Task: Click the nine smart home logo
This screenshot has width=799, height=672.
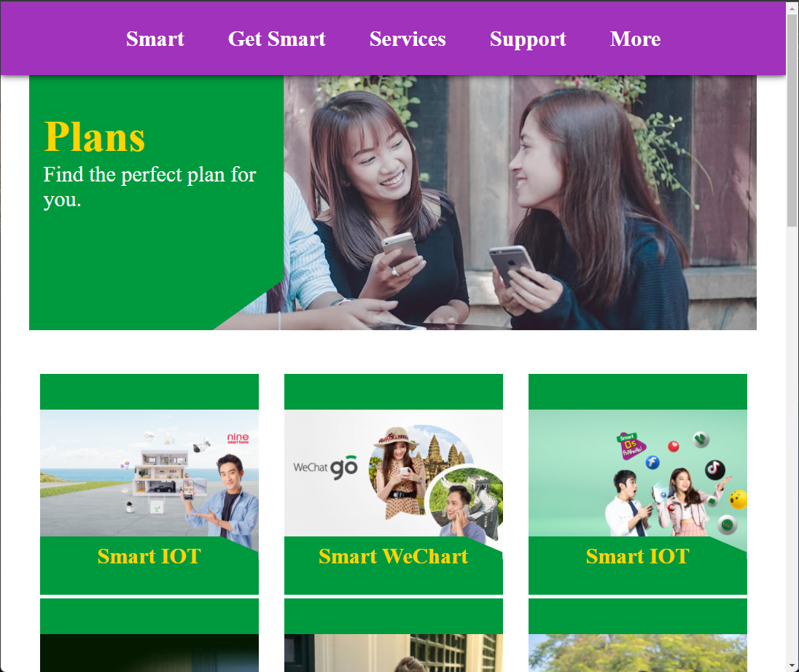Action: pyautogui.click(x=238, y=438)
